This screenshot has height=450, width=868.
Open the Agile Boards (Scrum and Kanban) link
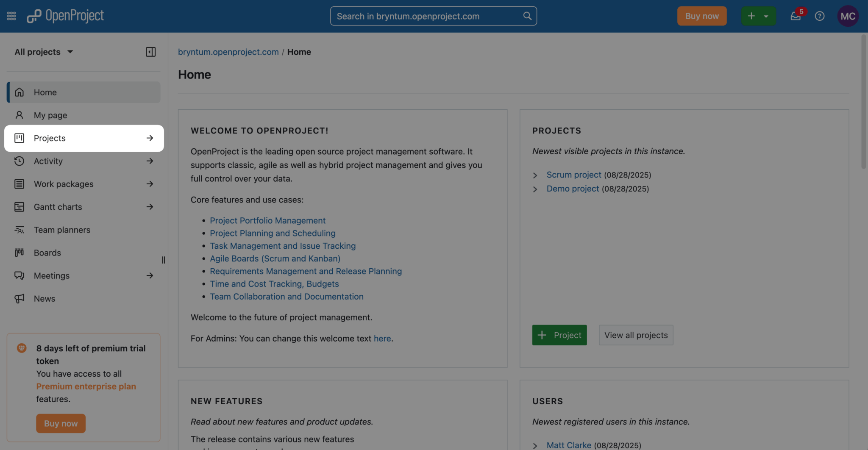275,258
